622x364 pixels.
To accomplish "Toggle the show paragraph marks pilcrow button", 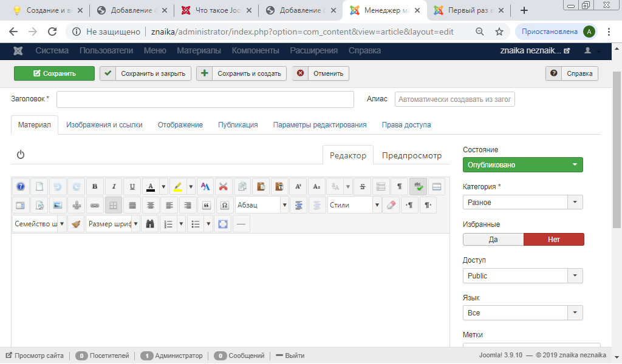I will 400,187.
